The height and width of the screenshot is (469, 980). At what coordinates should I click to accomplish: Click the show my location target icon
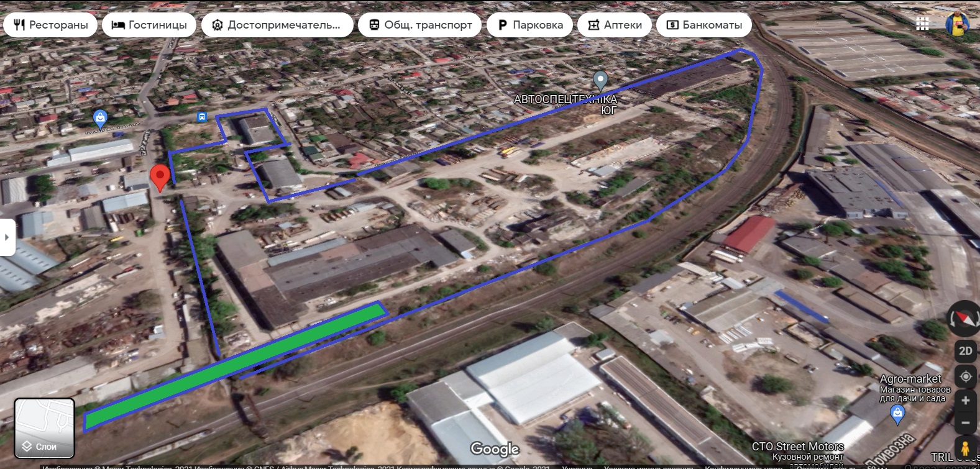[x=965, y=376]
